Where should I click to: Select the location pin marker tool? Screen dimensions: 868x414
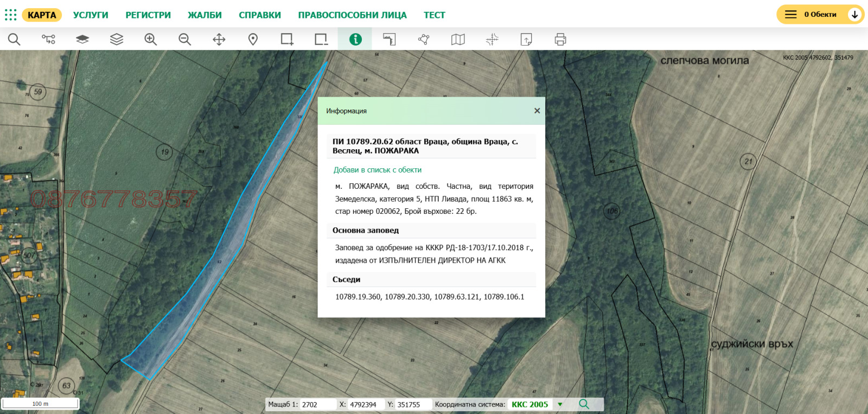click(x=253, y=39)
